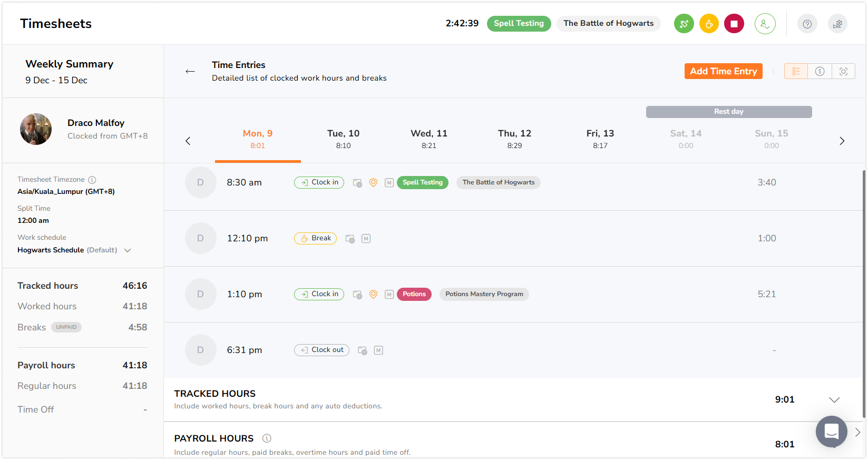Click manual M icon on 12:10 pm entry
This screenshot has height=460, width=868.
(x=366, y=239)
